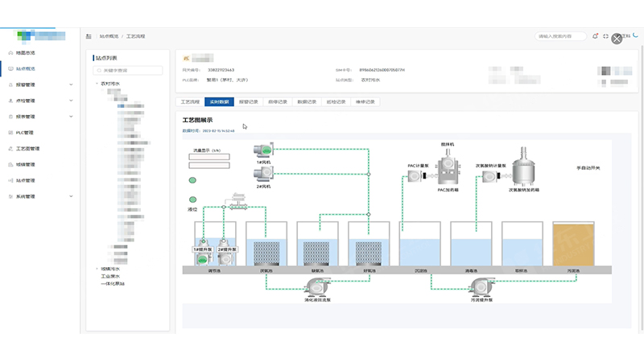Screen dimensions: 644x362
Task: Switch to the 报警记录 tab
Action: point(248,102)
